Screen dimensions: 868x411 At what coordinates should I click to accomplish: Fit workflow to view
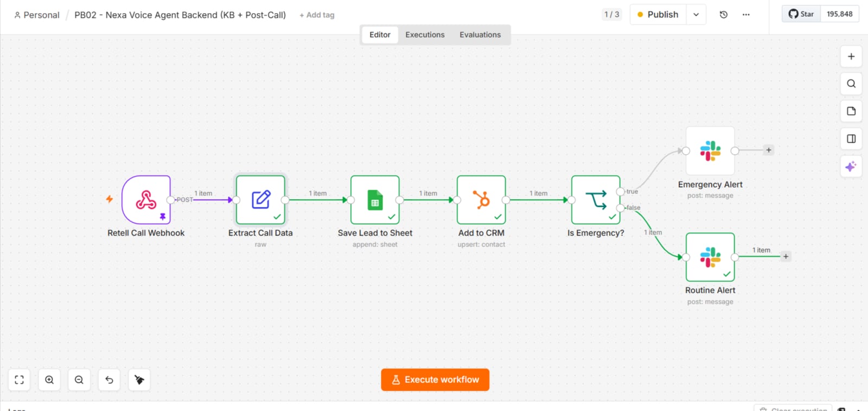pyautogui.click(x=20, y=380)
